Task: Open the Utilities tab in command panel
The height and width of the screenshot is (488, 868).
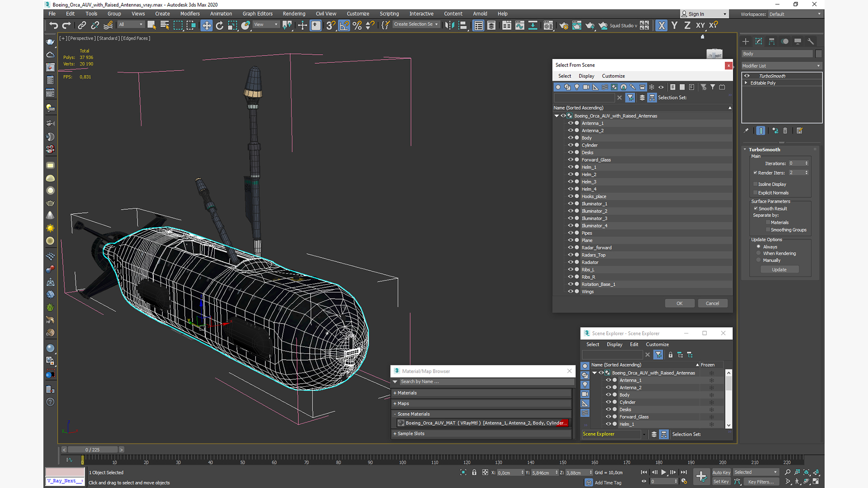Action: click(x=811, y=41)
